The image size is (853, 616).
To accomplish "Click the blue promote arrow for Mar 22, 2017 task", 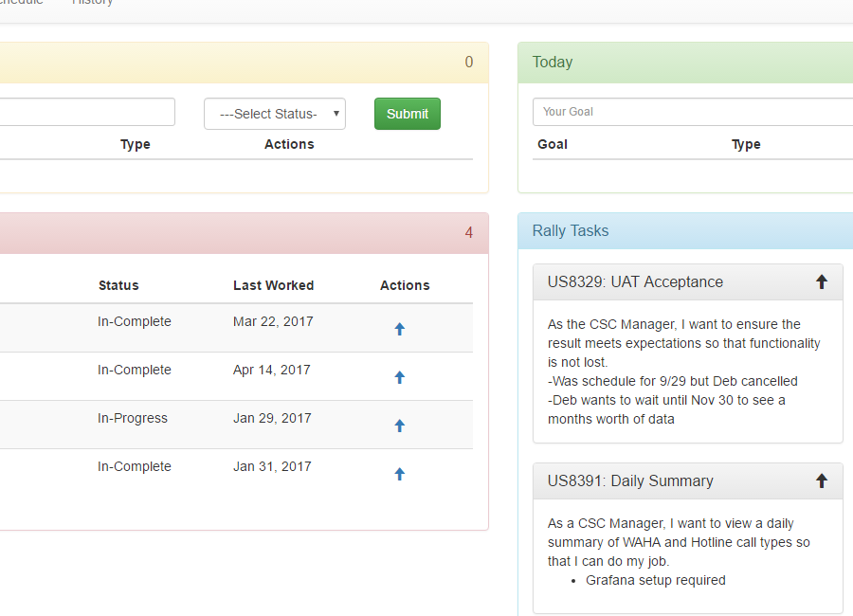I will pos(399,329).
